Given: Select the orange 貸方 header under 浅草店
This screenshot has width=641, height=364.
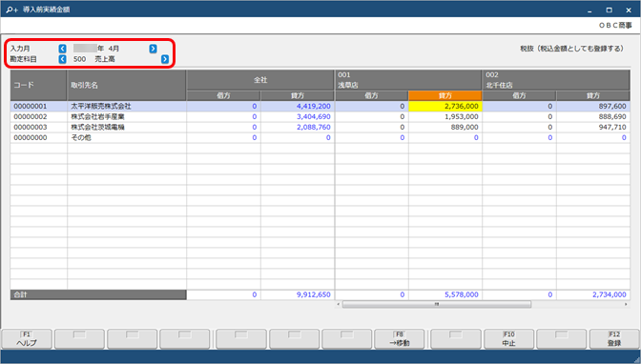Looking at the screenshot, I should click(x=445, y=95).
